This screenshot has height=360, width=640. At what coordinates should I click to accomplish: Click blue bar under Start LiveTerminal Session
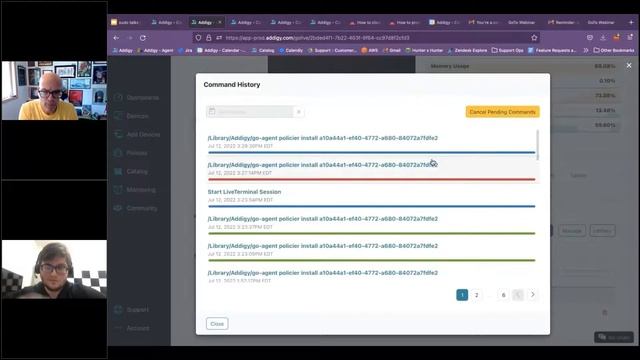371,207
